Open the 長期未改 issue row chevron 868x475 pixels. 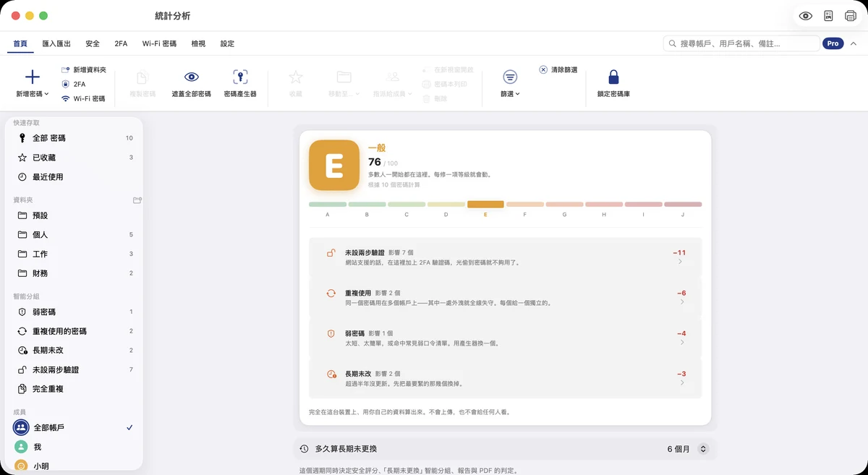point(681,383)
